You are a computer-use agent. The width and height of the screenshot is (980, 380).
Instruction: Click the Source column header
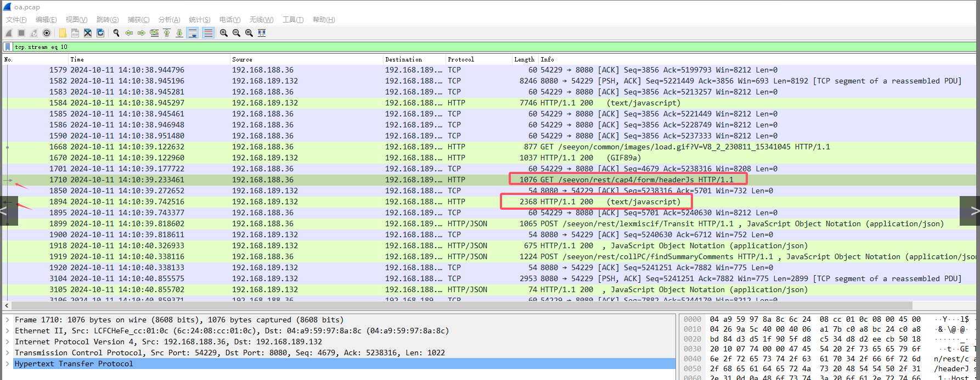pos(242,59)
